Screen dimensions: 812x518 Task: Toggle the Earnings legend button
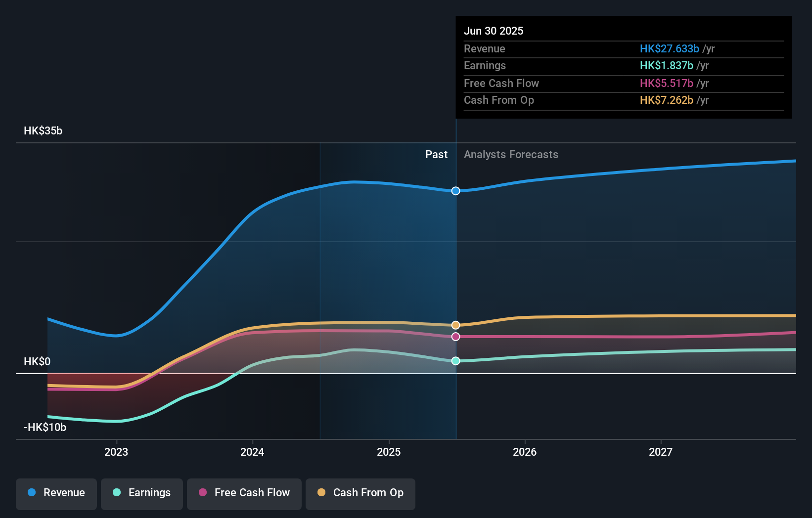pyautogui.click(x=142, y=494)
